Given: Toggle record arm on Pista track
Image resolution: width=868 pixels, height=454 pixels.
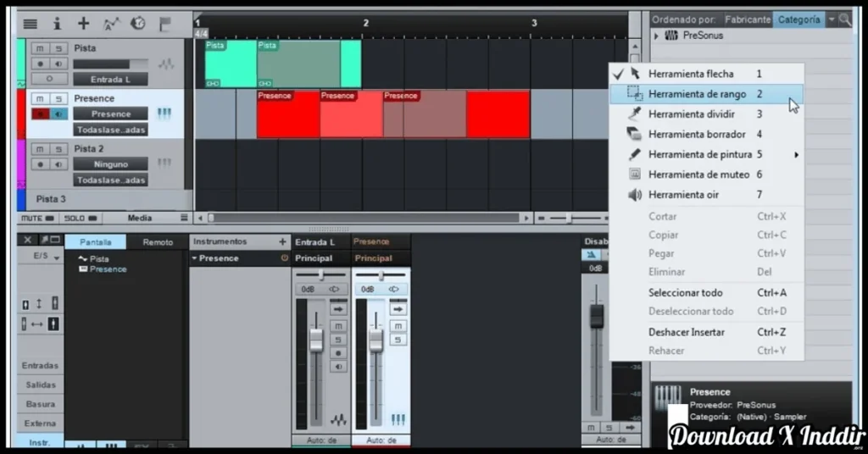Looking at the screenshot, I should point(40,64).
